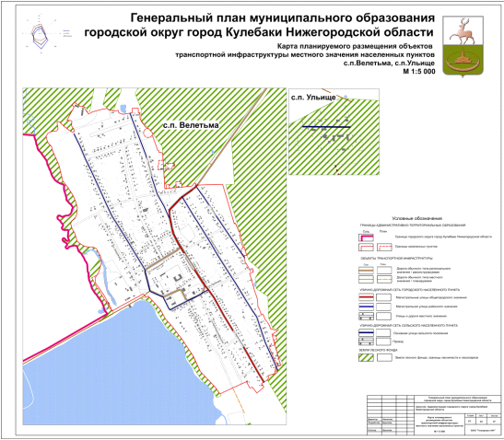The height and width of the screenshot is (440, 504).
Task: Click the 'с.п. Ульище' inset label
Action: pyautogui.click(x=313, y=97)
